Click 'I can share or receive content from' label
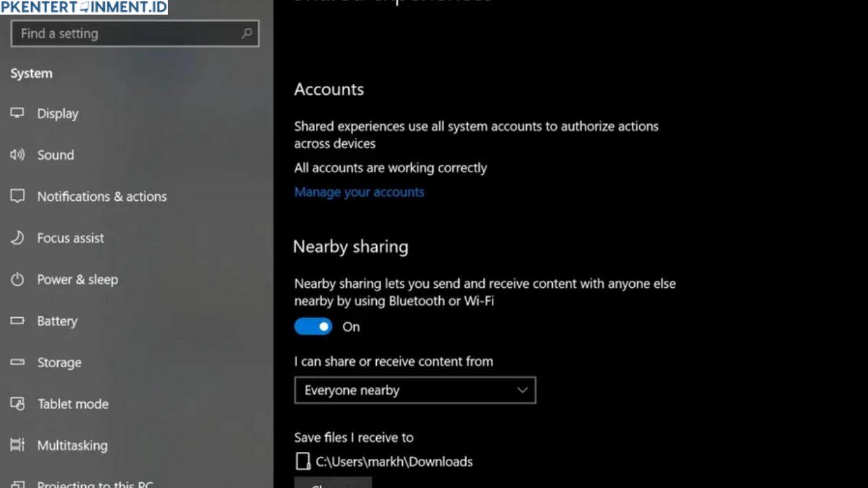This screenshot has width=868, height=488. [x=393, y=362]
